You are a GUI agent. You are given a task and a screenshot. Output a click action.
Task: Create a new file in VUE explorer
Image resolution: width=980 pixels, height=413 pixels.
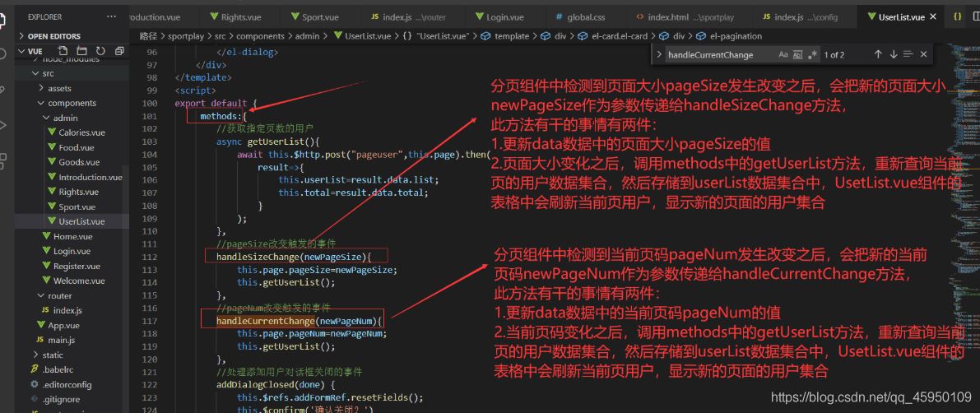(x=63, y=51)
